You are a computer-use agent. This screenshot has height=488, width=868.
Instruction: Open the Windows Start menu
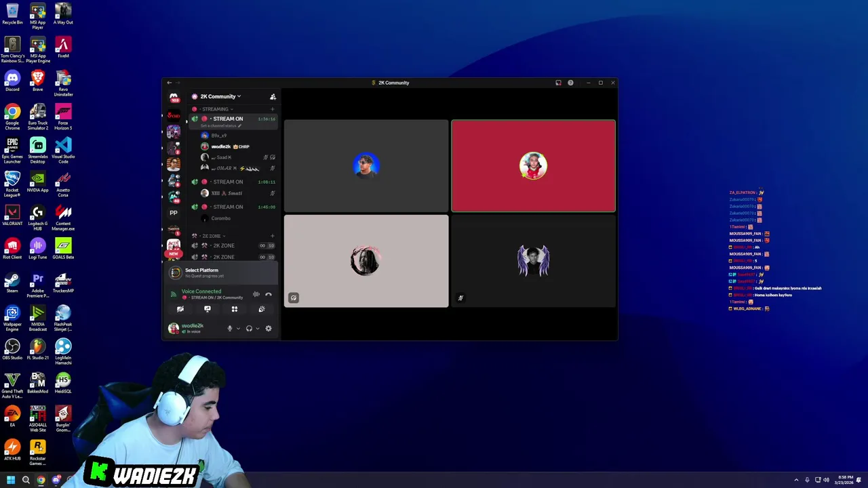coord(11,480)
